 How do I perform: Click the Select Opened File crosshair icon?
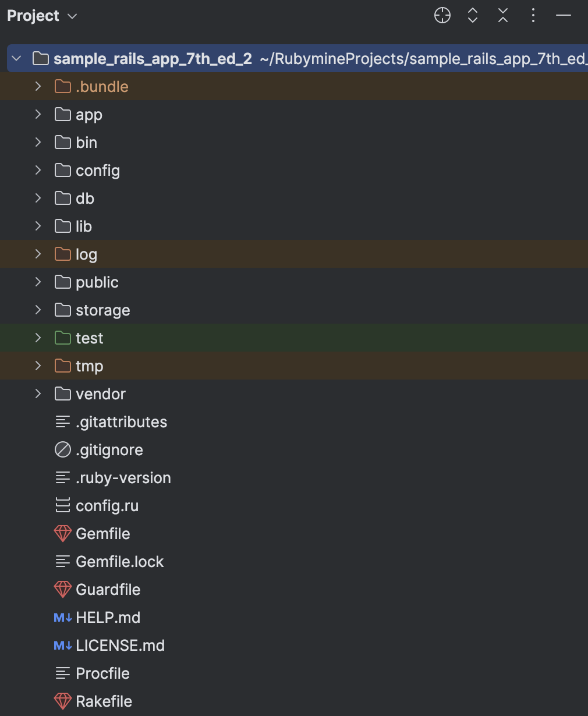[x=442, y=16]
